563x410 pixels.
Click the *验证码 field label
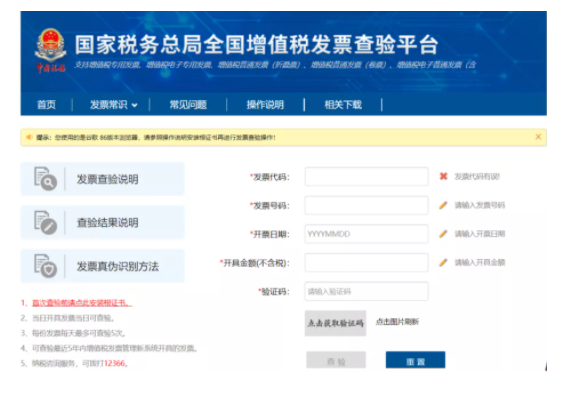pyautogui.click(x=274, y=292)
